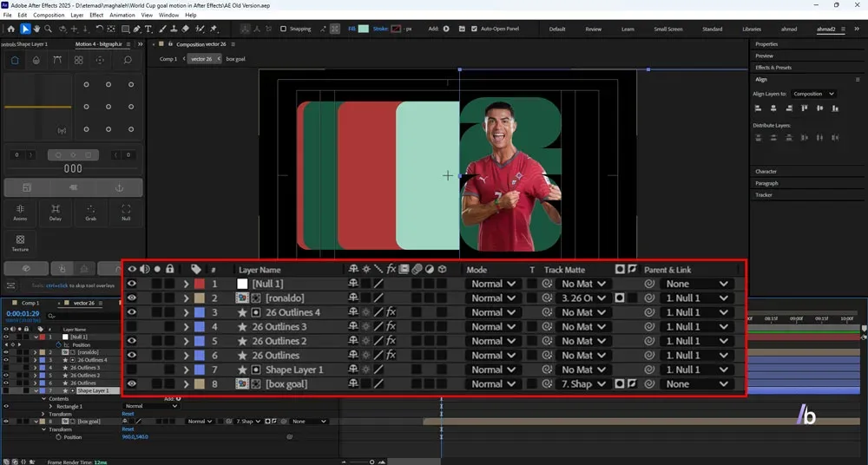868x465 pixels.
Task: Open the Tracker panel header
Action: point(763,195)
